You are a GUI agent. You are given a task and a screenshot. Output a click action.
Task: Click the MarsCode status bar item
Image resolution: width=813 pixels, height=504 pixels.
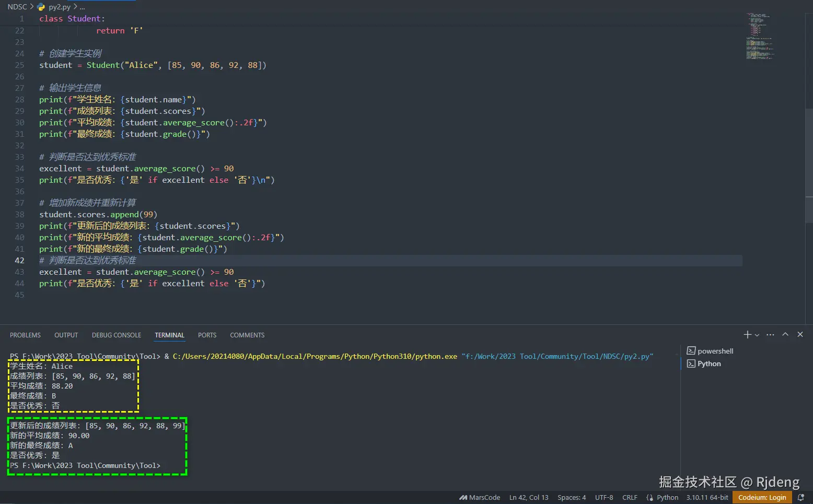pyautogui.click(x=479, y=498)
